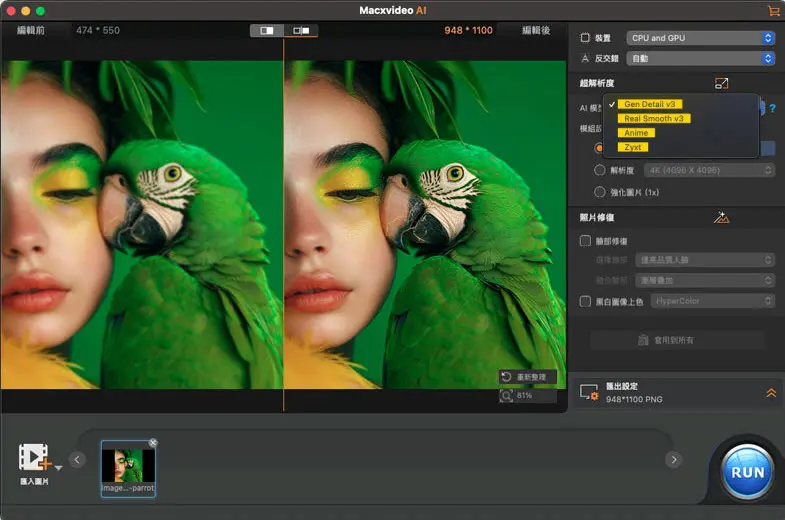This screenshot has height=520, width=785.
Task: Enable the face restoration checkbox
Action: (586, 241)
